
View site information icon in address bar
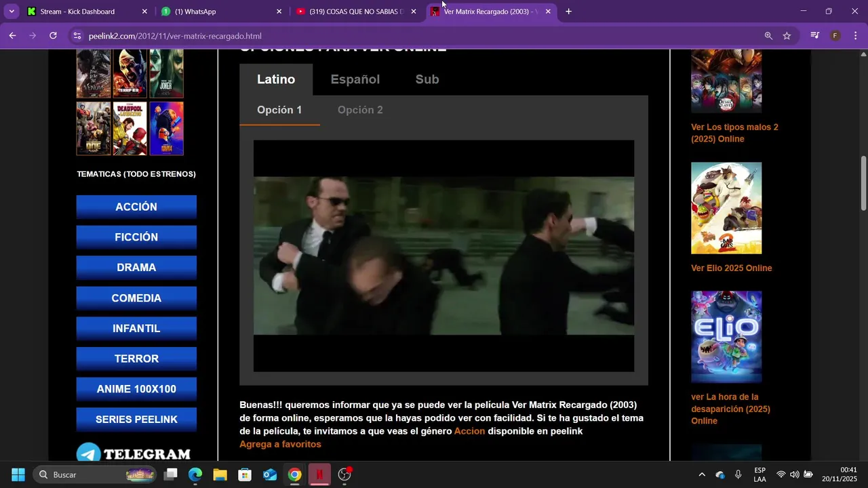77,36
